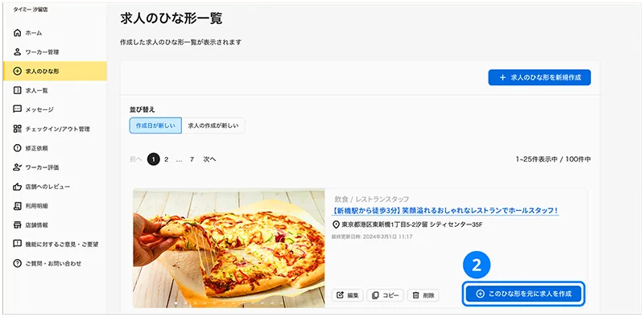Viewport: 644px width, 317px height.
Task: Click 求人のひな形を新規作成 button
Action: pyautogui.click(x=539, y=77)
